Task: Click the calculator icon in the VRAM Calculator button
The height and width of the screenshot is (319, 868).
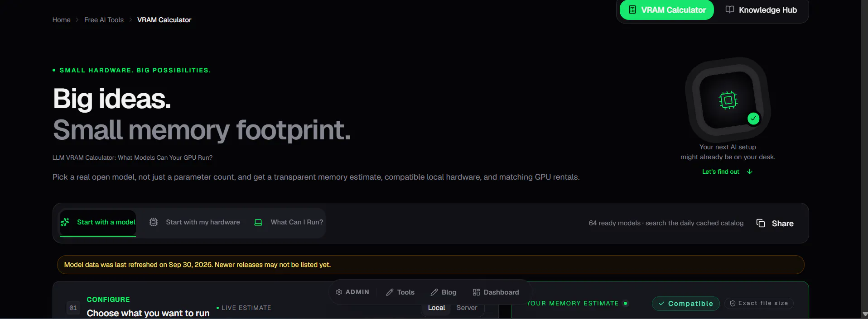Action: pos(632,10)
